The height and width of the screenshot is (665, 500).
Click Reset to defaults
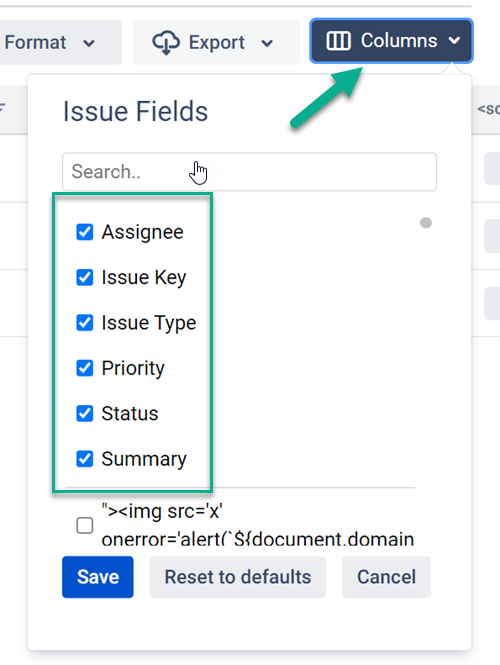click(237, 577)
